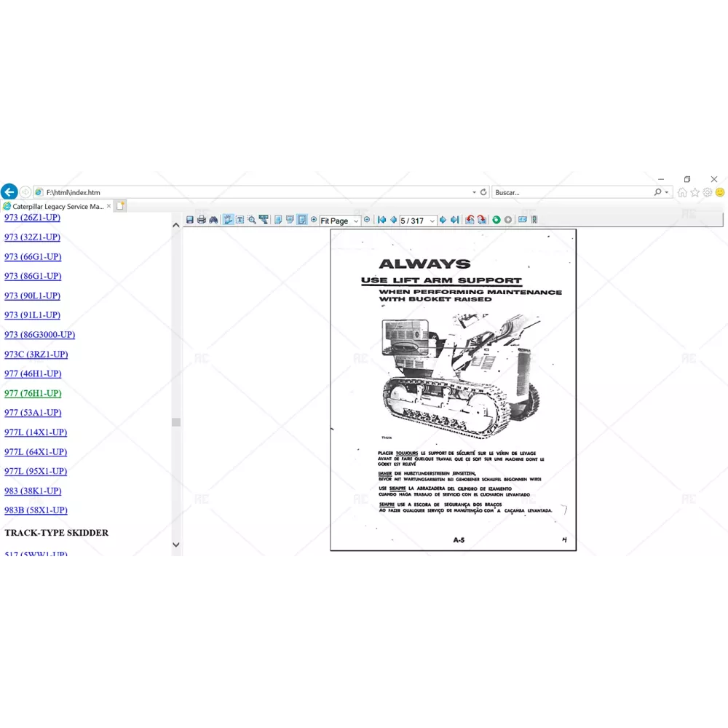The width and height of the screenshot is (728, 728).
Task: Click the zoom out circle button
Action: pos(367,220)
